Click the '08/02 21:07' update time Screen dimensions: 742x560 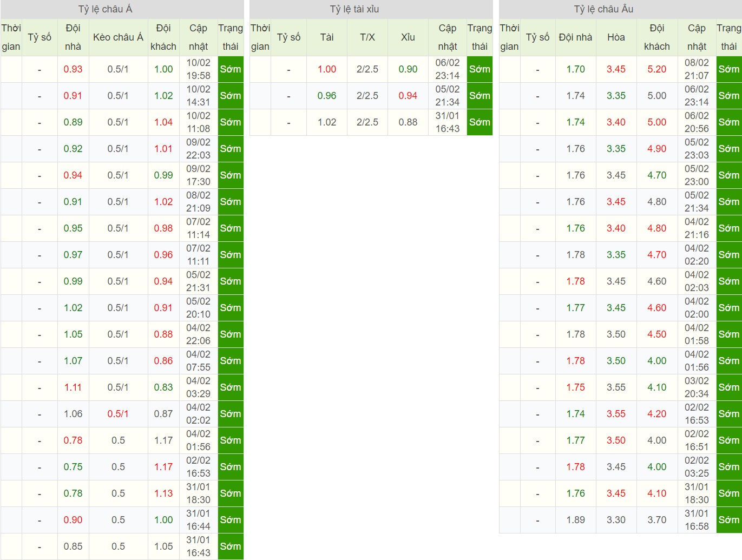(x=697, y=69)
